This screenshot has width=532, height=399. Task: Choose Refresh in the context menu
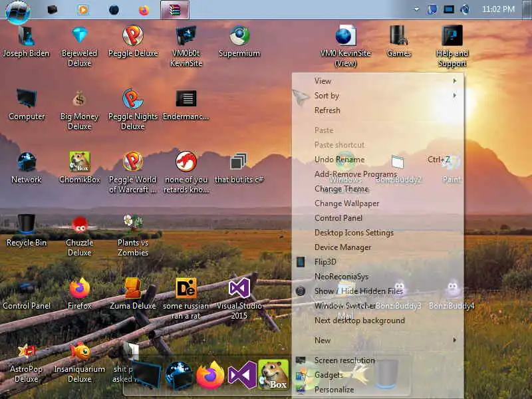coord(378,110)
